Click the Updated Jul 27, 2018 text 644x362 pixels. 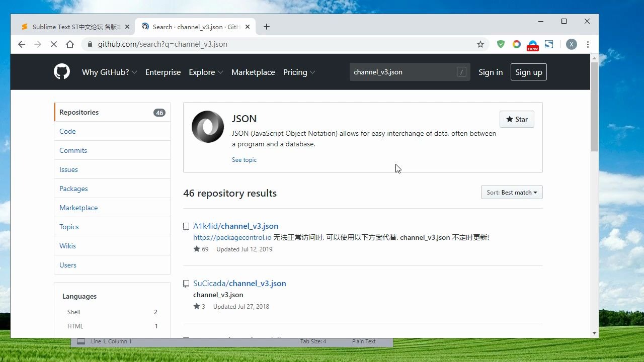tap(241, 306)
